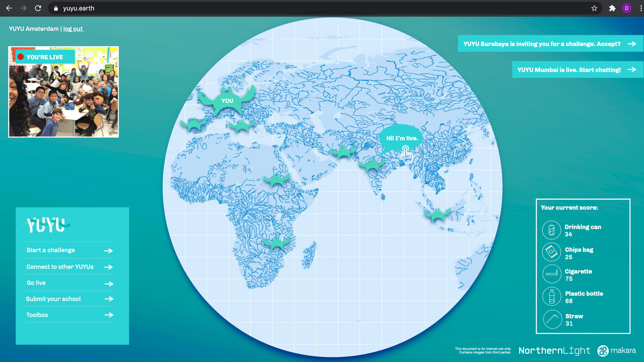
Task: Select the crab marker over Spain
Action: [x=194, y=124]
